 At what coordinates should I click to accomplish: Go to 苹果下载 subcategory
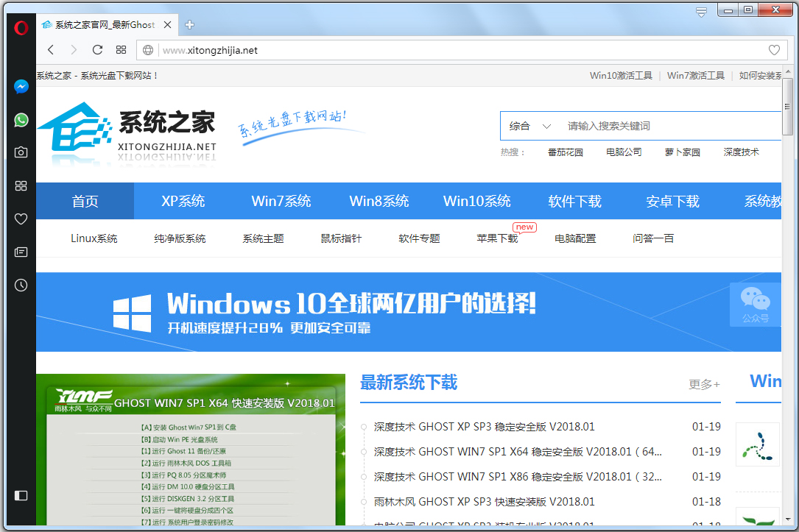(497, 238)
